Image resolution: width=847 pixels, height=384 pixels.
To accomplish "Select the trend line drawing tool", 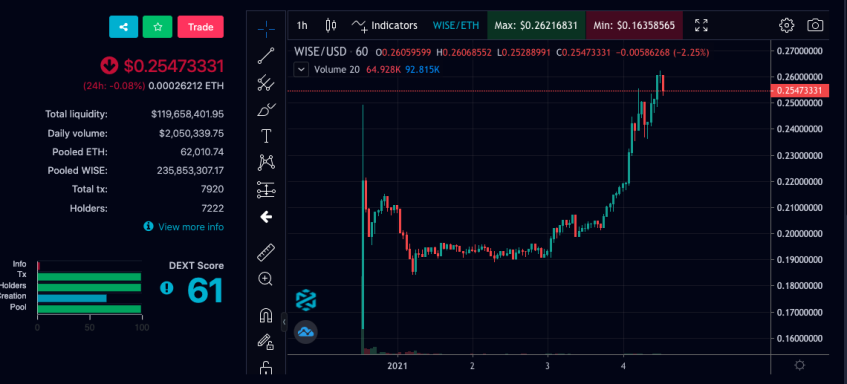I will coord(266,56).
